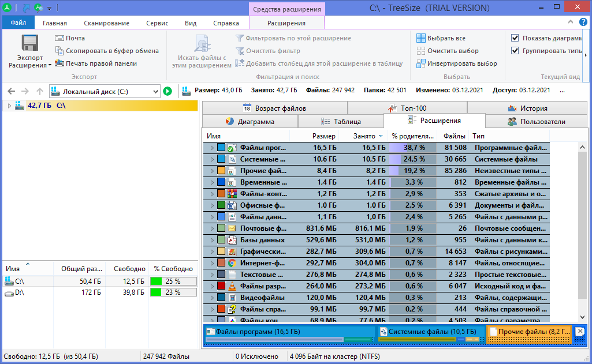Viewport: 592px width, 364px height.
Task: Sort by the Размер column header
Action: tap(314, 136)
